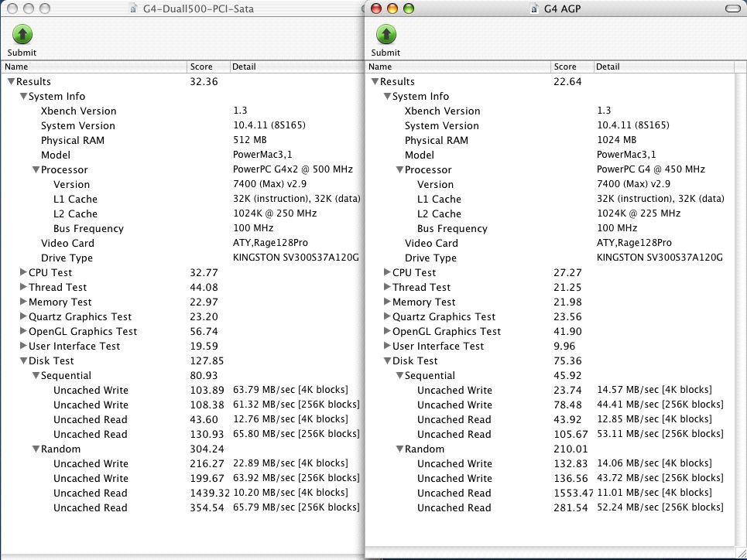Collapse Results in G4 AGP window

coord(375,82)
